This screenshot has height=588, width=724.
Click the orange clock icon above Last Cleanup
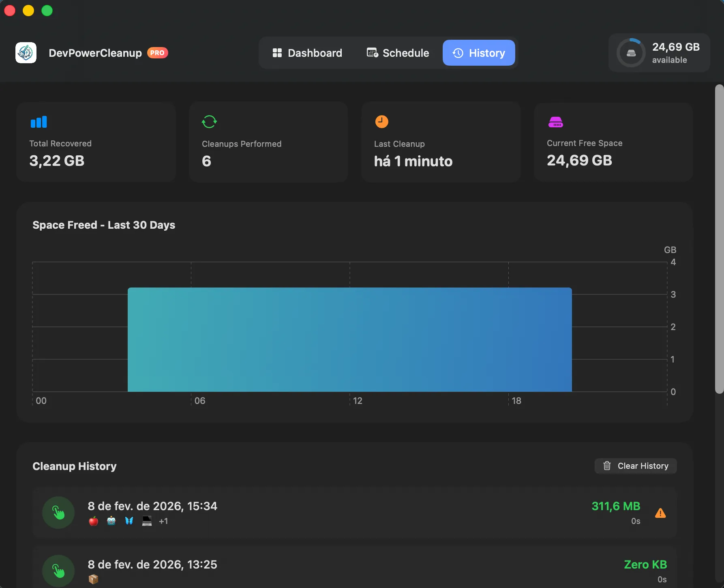(x=381, y=121)
